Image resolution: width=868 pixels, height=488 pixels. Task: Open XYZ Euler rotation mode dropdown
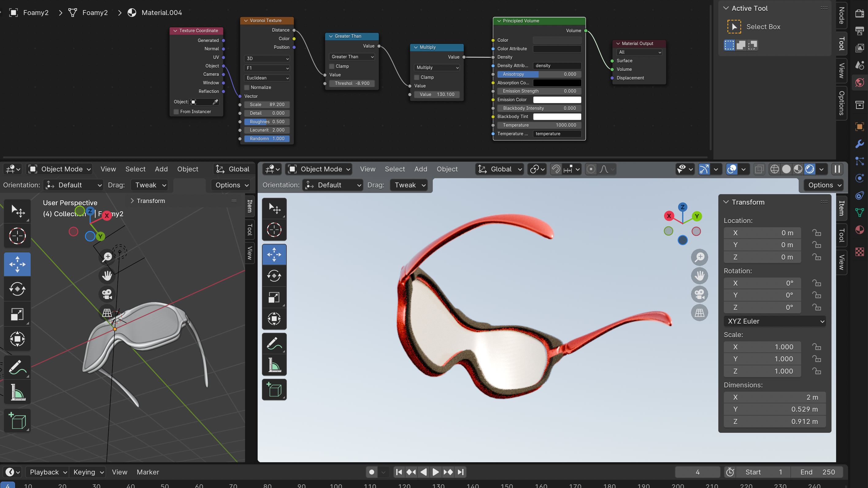(774, 321)
